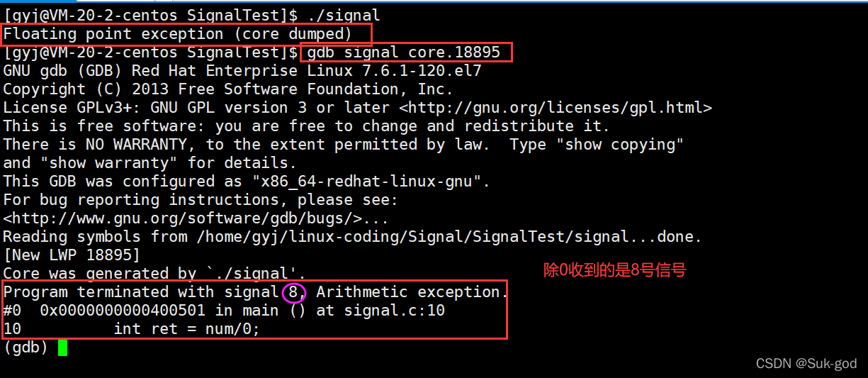This screenshot has width=868, height=378.
Task: Open the gnu.org GPL license link
Action: click(556, 108)
